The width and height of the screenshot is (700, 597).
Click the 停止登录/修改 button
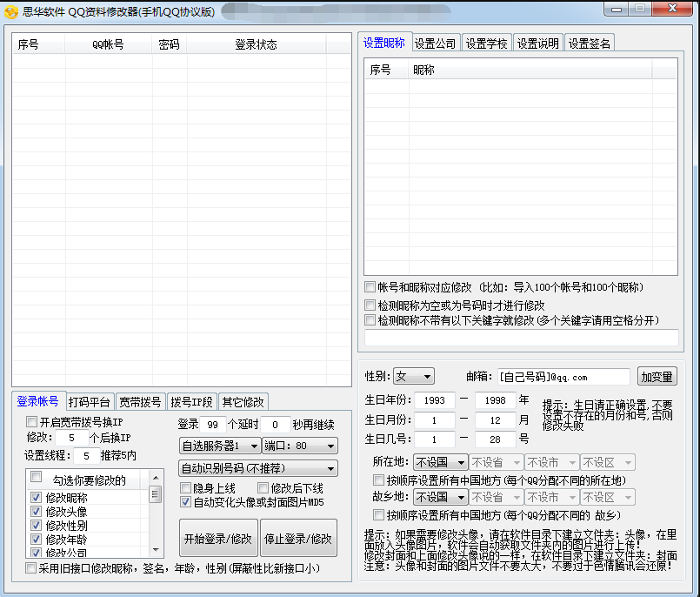click(x=298, y=538)
